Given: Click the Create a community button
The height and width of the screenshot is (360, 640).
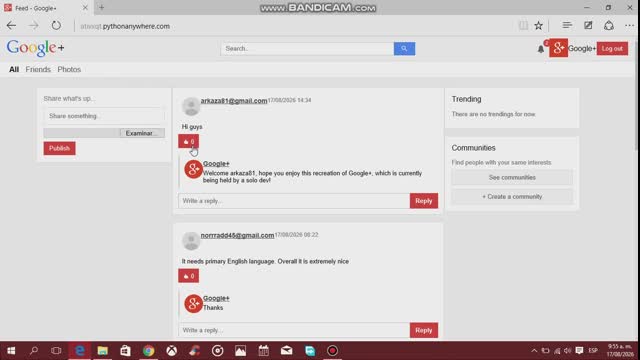Looking at the screenshot, I should [512, 197].
